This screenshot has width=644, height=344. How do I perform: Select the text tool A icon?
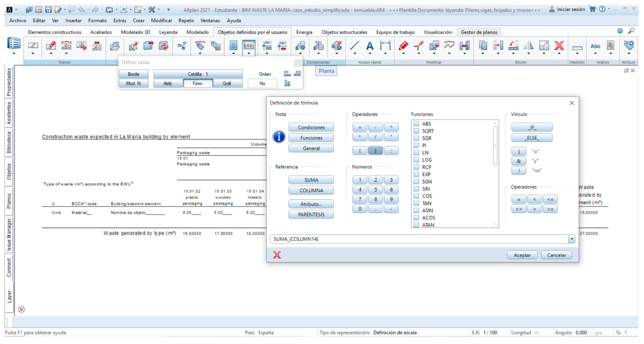(x=370, y=46)
